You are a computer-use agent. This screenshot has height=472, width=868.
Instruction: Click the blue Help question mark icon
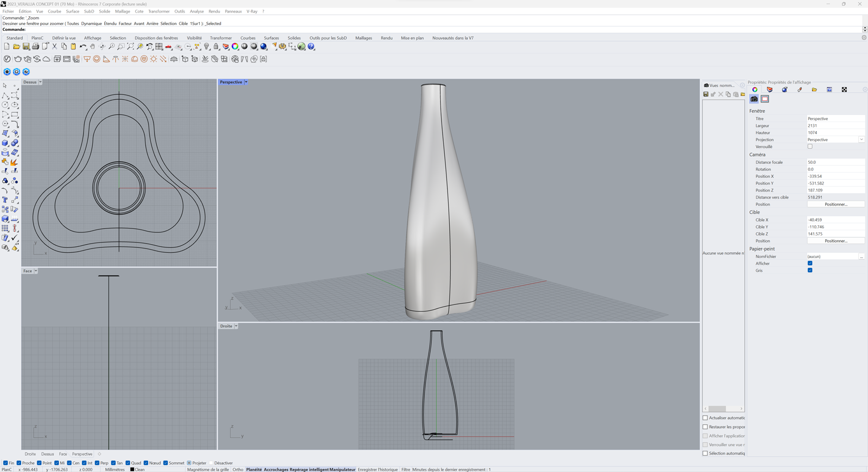(311, 47)
